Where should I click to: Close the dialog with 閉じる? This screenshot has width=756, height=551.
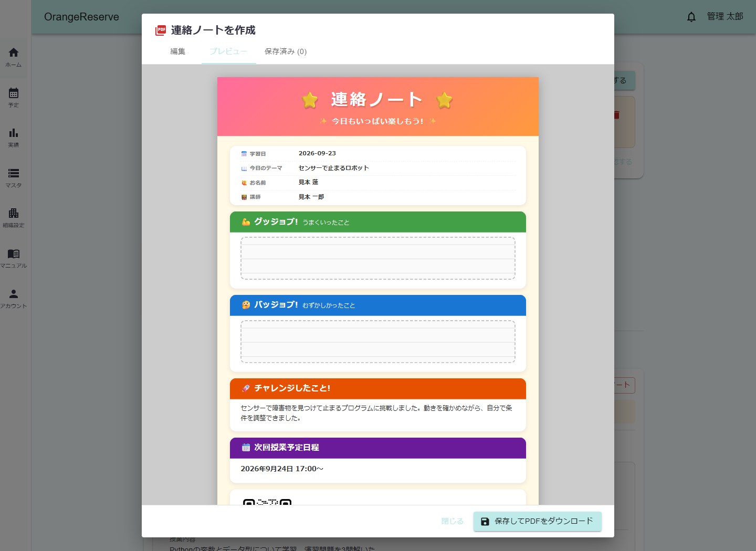[453, 521]
